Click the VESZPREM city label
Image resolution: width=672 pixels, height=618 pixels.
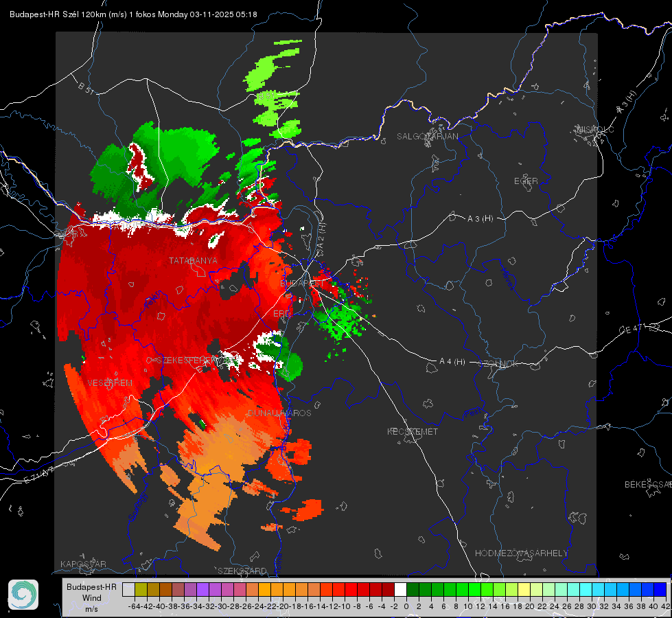point(110,382)
